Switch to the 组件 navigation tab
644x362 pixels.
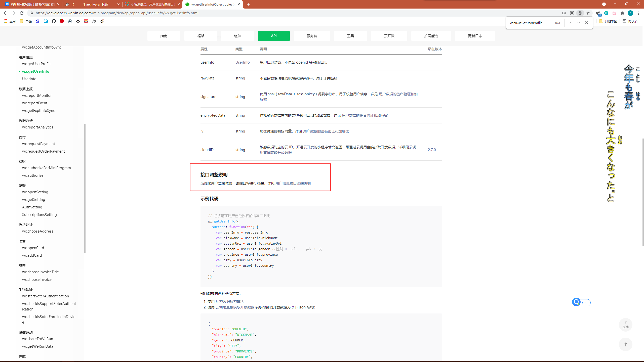[x=237, y=36]
